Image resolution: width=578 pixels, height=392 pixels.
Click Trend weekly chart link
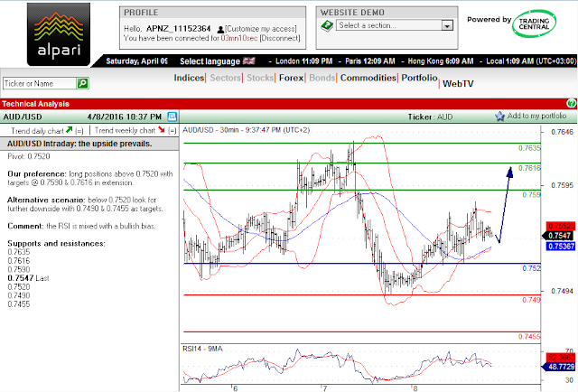click(x=125, y=131)
